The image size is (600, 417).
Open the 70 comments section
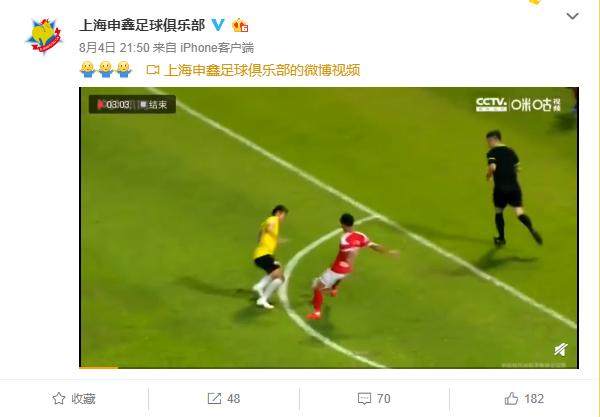click(x=373, y=399)
